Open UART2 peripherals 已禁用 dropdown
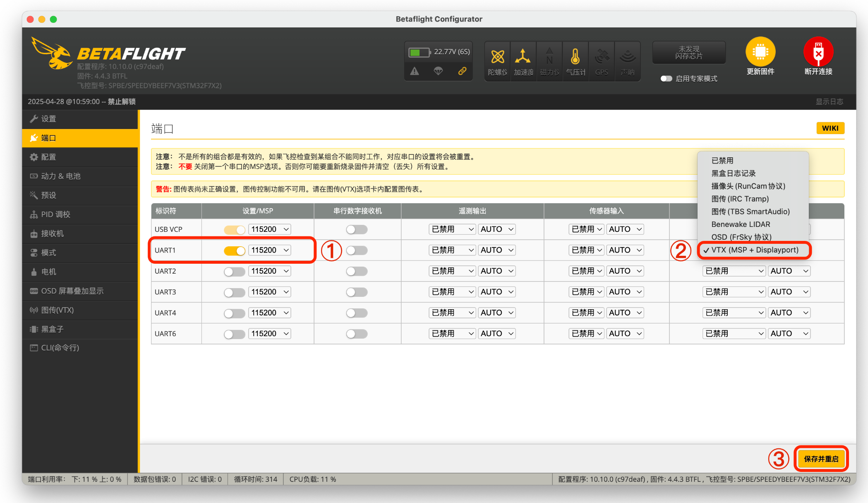Viewport: 868px width, 503px height. [x=734, y=271]
